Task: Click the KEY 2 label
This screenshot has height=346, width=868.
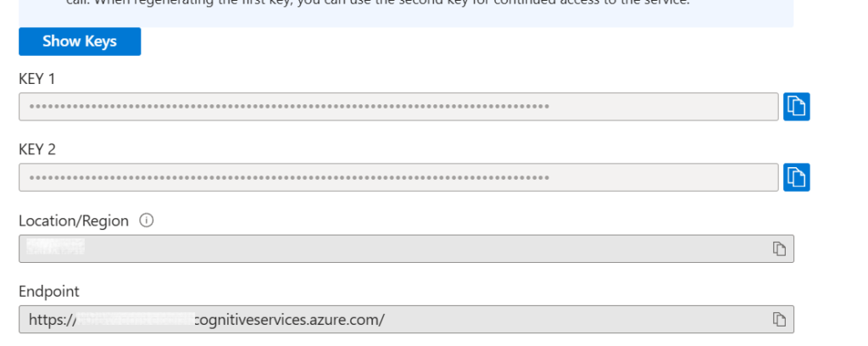Action: [36, 149]
